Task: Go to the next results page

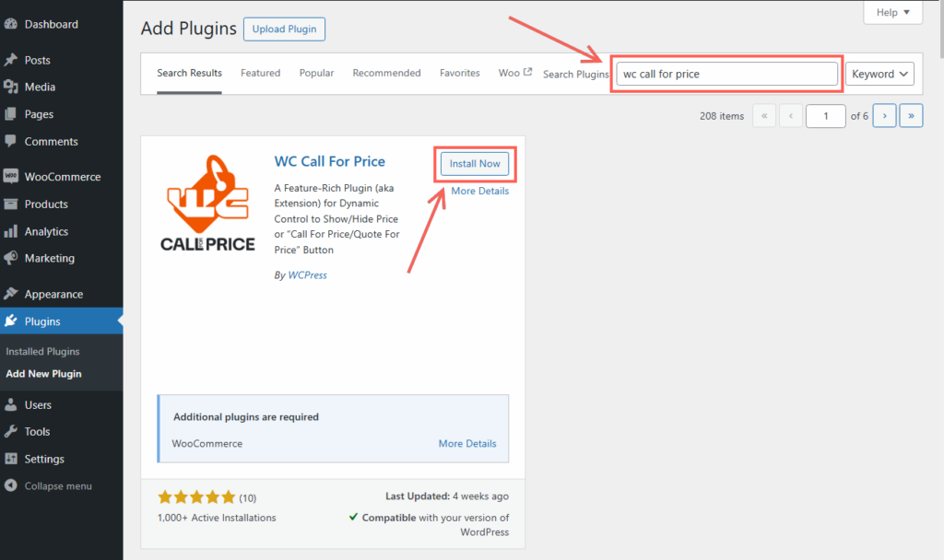Action: point(884,115)
